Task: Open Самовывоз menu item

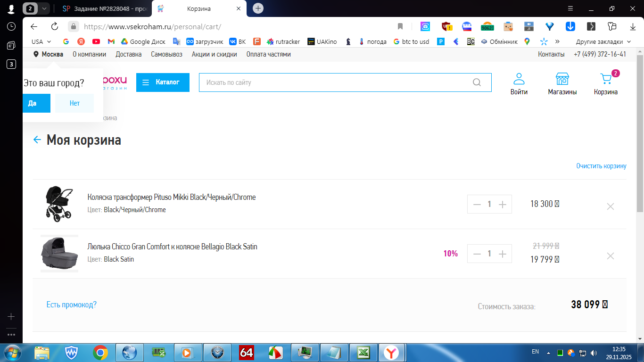Action: (x=166, y=54)
